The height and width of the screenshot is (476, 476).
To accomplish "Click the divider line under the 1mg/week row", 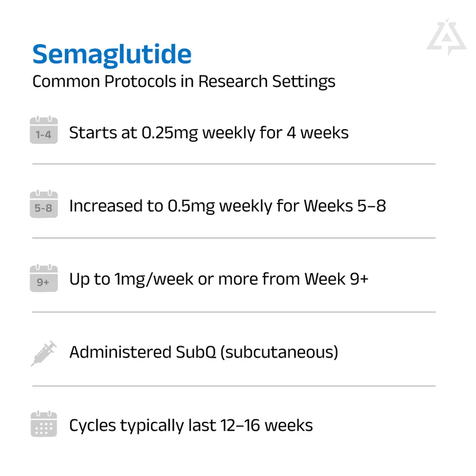I will (234, 312).
